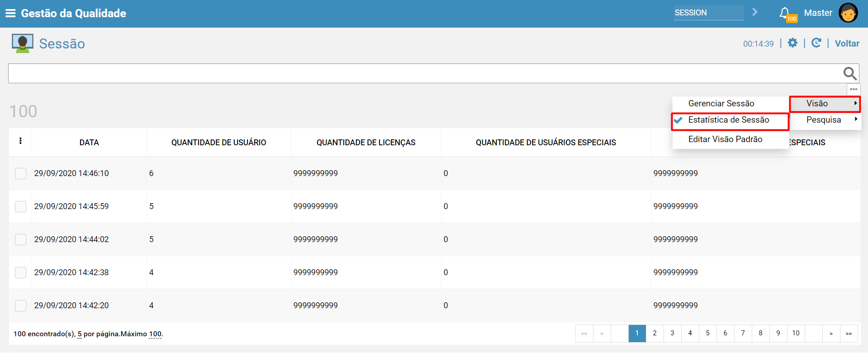Click the Voltar link
This screenshot has width=868, height=353.
pos(847,43)
